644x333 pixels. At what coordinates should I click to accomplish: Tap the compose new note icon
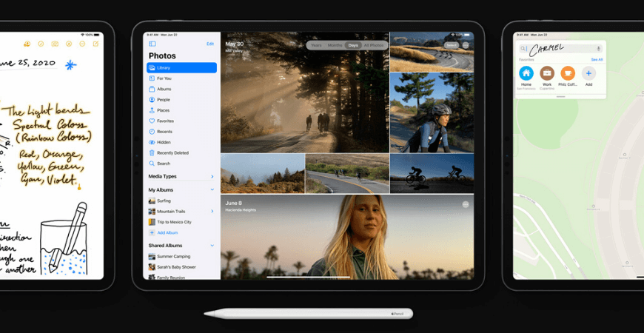coord(96,44)
